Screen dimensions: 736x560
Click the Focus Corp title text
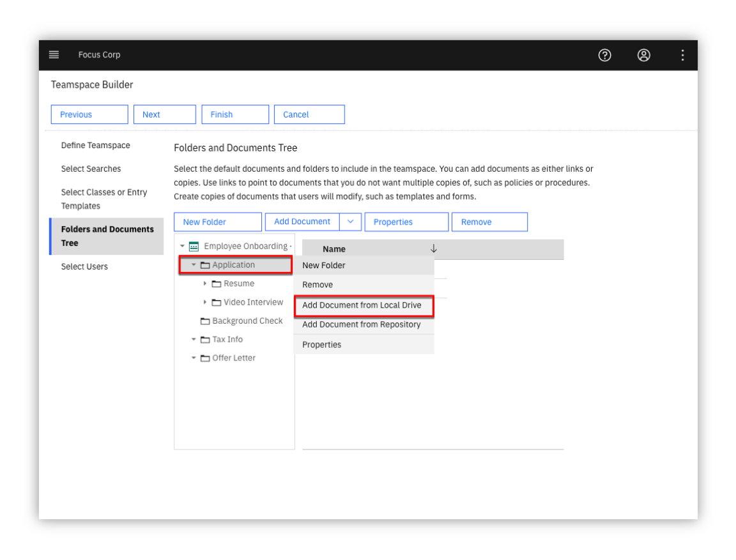coord(100,55)
